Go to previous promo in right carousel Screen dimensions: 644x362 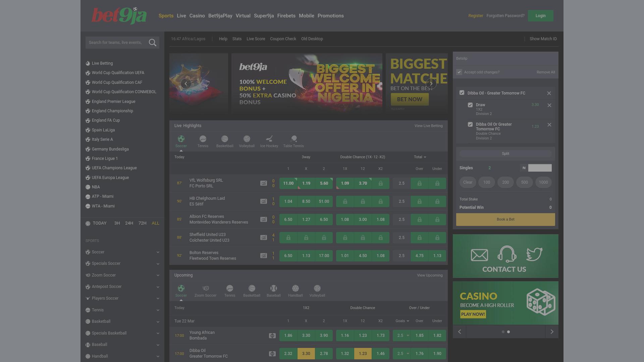tap(460, 332)
